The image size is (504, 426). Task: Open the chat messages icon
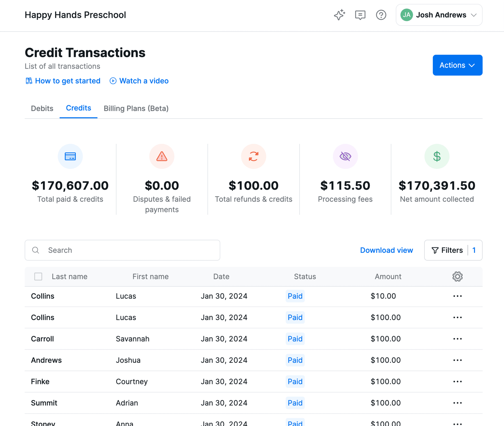(360, 15)
